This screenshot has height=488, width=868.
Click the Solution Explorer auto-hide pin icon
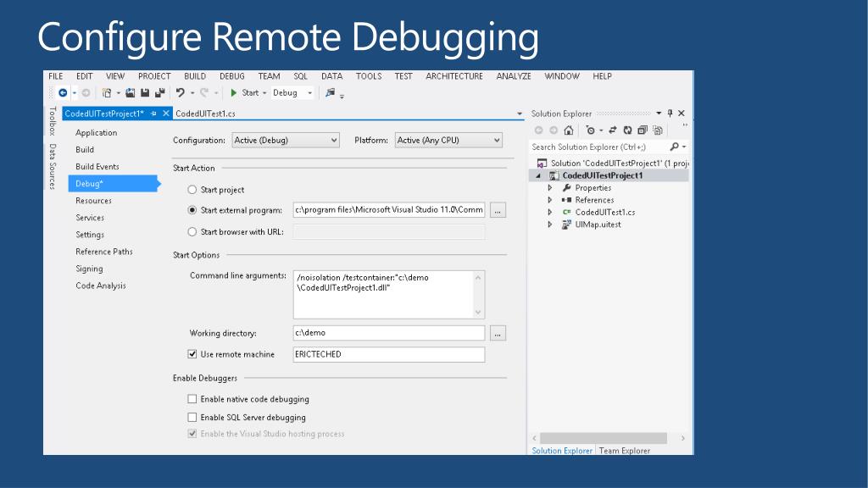[x=670, y=114]
